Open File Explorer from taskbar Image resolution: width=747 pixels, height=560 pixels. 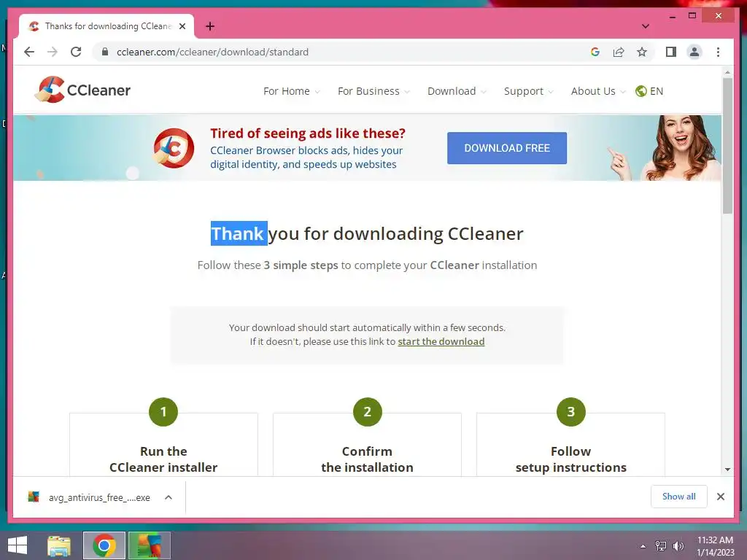click(x=59, y=545)
